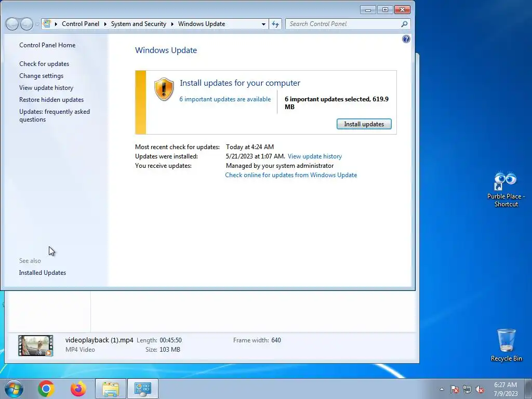
Task: Open Purble Place shortcut on desktop
Action: click(506, 189)
